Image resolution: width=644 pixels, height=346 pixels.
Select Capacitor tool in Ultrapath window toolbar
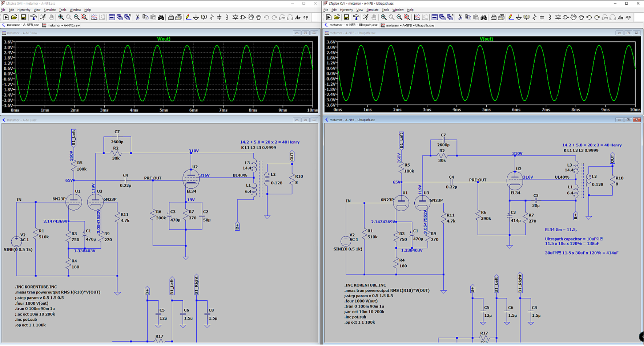tap(542, 17)
